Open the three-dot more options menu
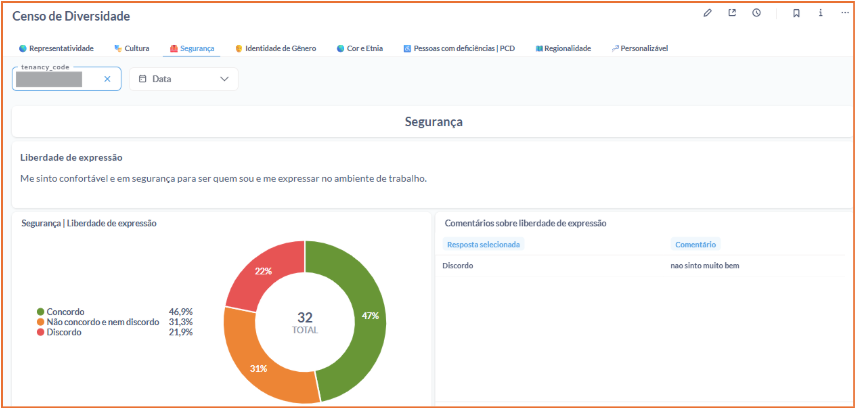This screenshot has width=855, height=408. 844,13
